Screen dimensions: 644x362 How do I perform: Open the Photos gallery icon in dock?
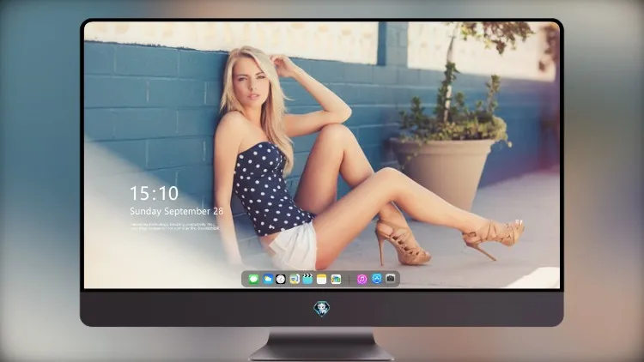[336, 279]
